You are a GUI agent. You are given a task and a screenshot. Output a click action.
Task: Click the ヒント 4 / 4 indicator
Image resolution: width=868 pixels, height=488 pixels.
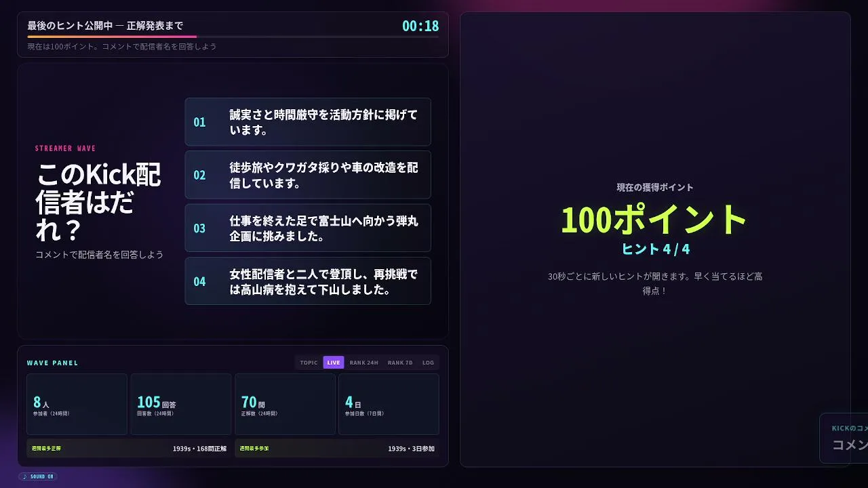tap(655, 249)
